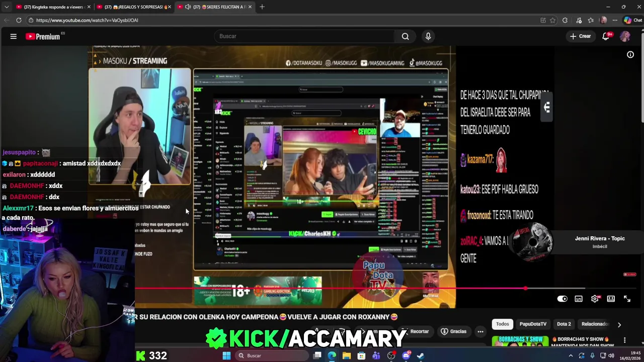Open the YouTube account avatar menu
This screenshot has height=362, width=644.
tap(625, 36)
